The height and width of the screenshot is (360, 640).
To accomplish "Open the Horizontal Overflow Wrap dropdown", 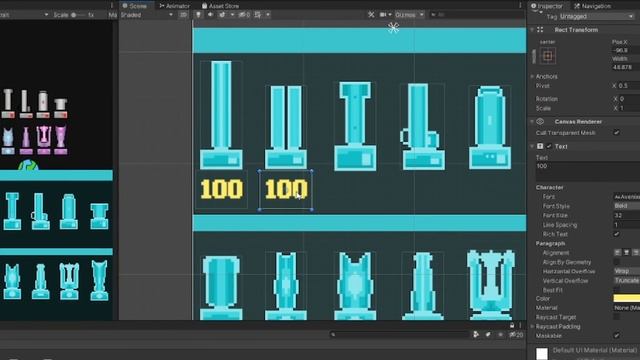I will pyautogui.click(x=627, y=271).
